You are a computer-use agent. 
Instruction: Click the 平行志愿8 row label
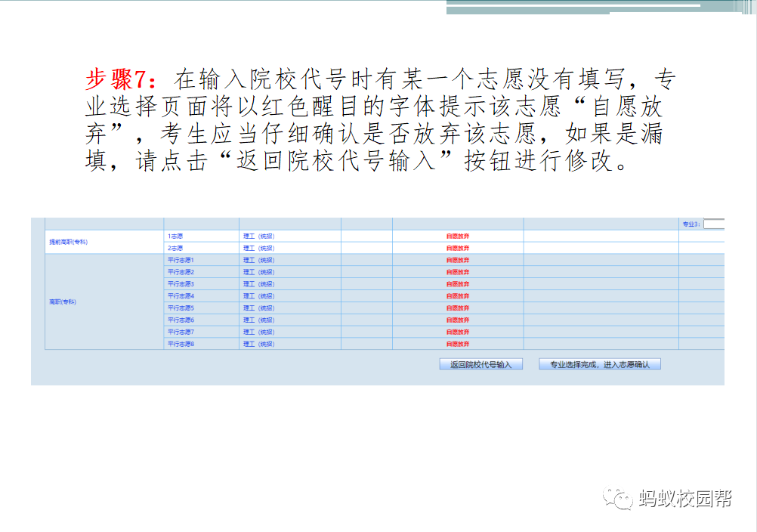coord(181,344)
